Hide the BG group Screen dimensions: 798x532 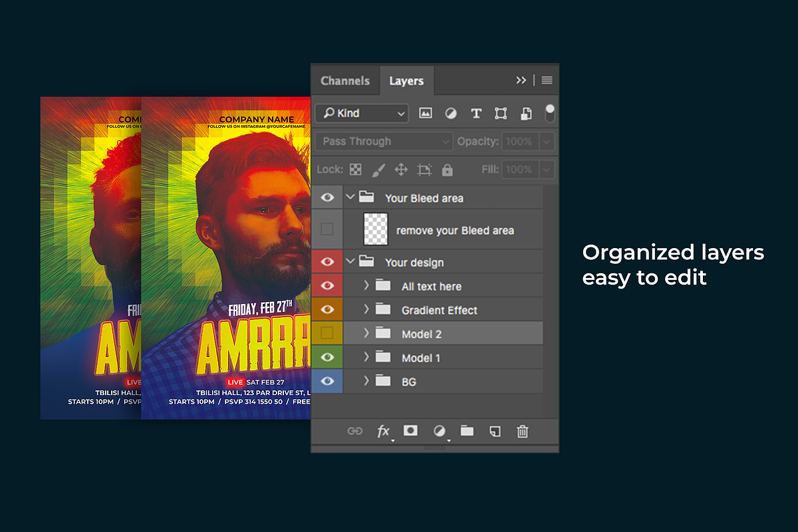click(x=327, y=382)
